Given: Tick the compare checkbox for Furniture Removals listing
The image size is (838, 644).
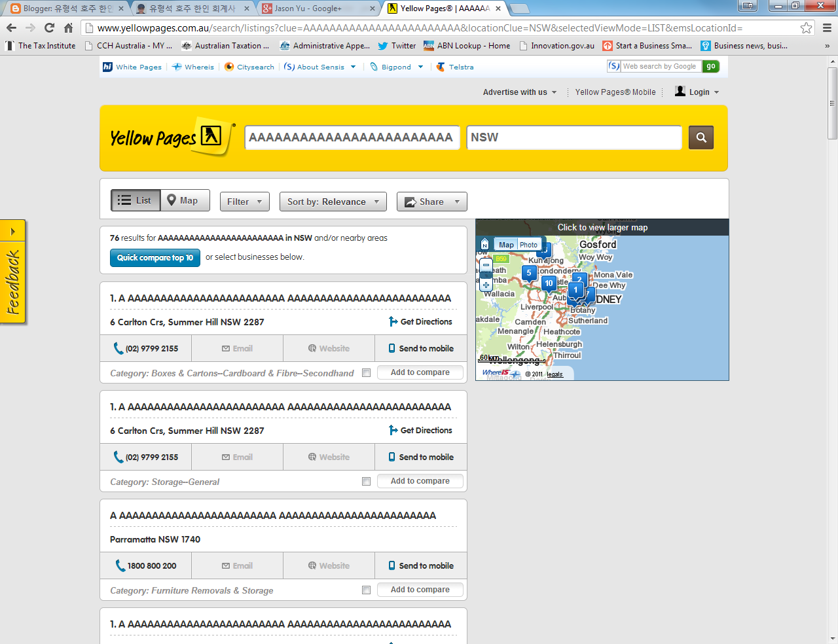Looking at the screenshot, I should pos(366,590).
